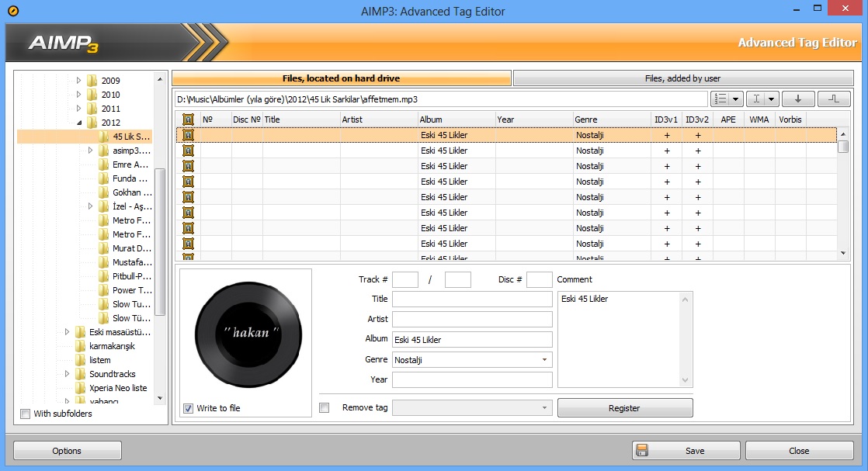Select the 2011 folder icon
This screenshot has height=471, width=868.
(92, 109)
